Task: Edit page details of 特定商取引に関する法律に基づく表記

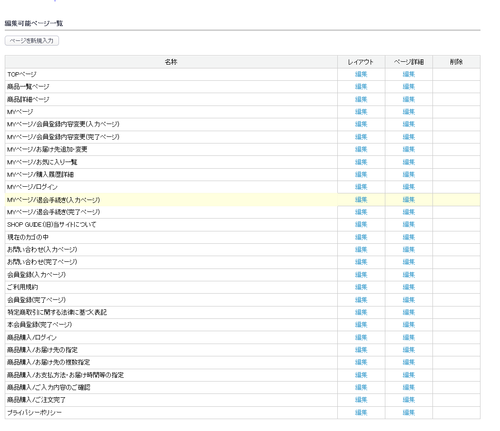Action: click(x=409, y=312)
